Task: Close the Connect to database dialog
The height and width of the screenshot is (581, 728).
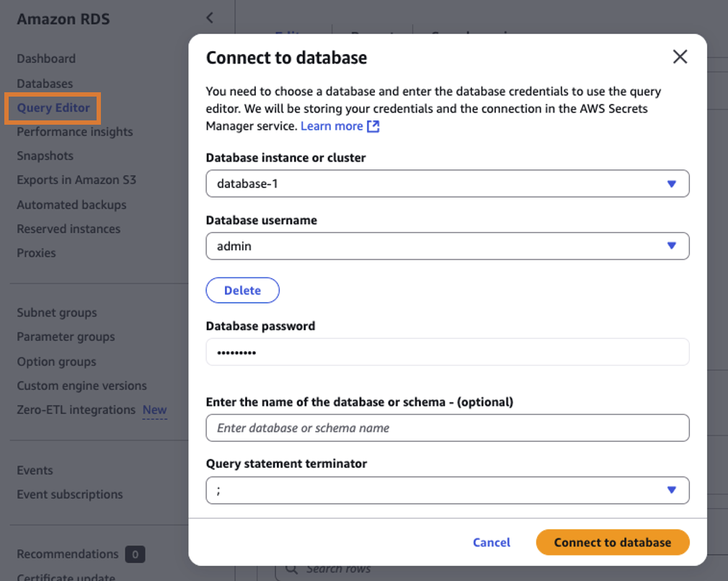Action: click(x=680, y=57)
